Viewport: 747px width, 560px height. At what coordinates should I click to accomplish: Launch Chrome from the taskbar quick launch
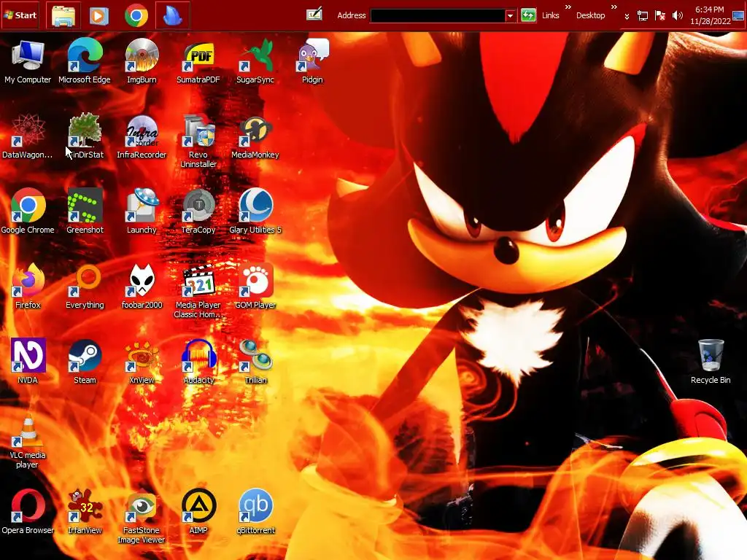click(x=136, y=16)
